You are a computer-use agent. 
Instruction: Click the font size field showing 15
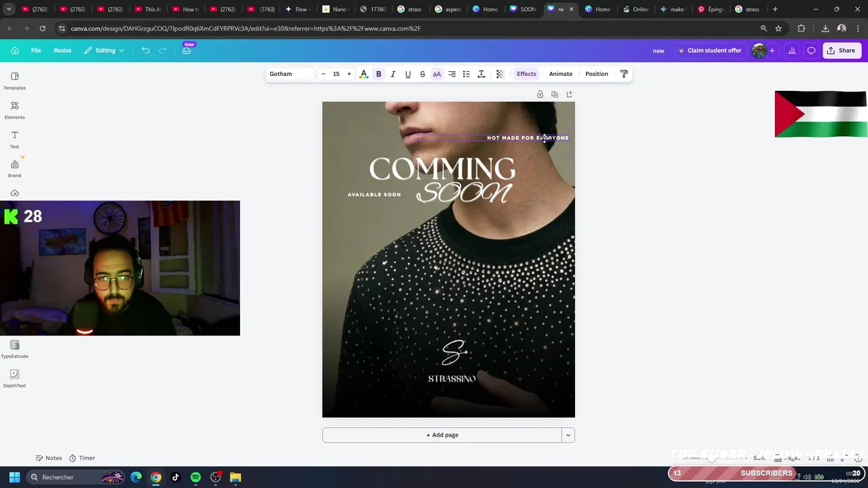point(336,74)
